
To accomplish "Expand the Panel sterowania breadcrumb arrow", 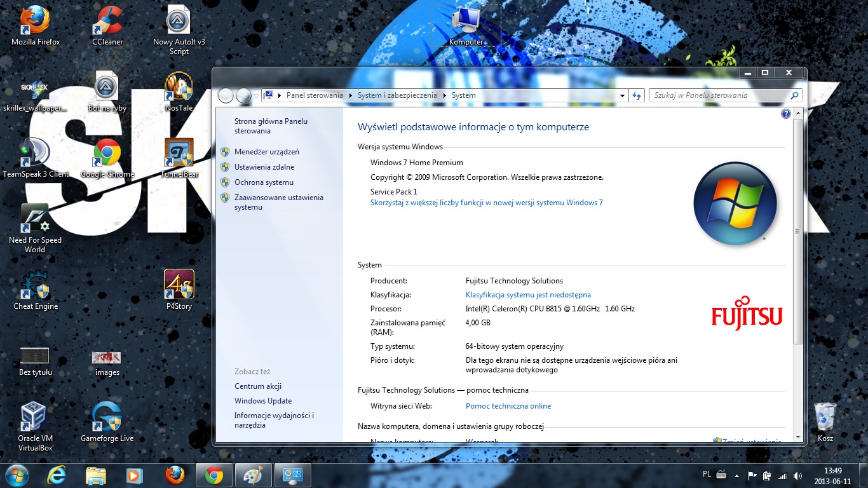I will [349, 95].
